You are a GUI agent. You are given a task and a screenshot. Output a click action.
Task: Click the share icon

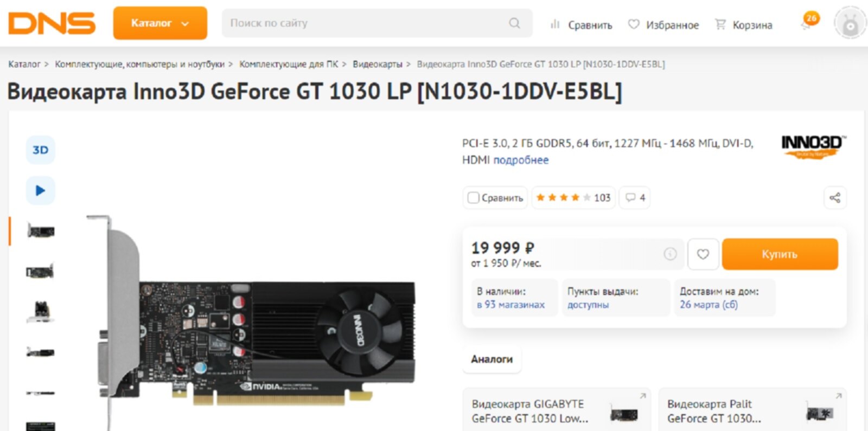tap(835, 198)
